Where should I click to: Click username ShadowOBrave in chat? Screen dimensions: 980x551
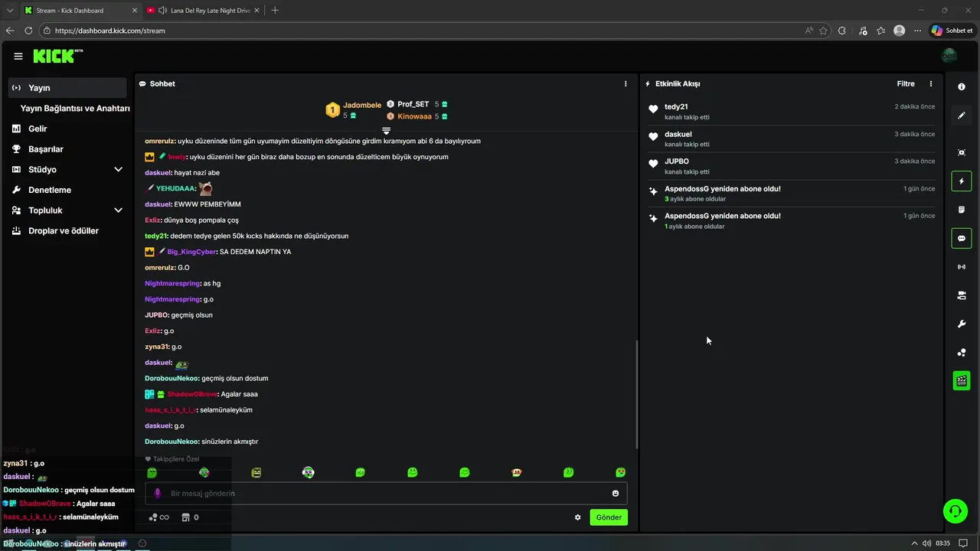[192, 394]
